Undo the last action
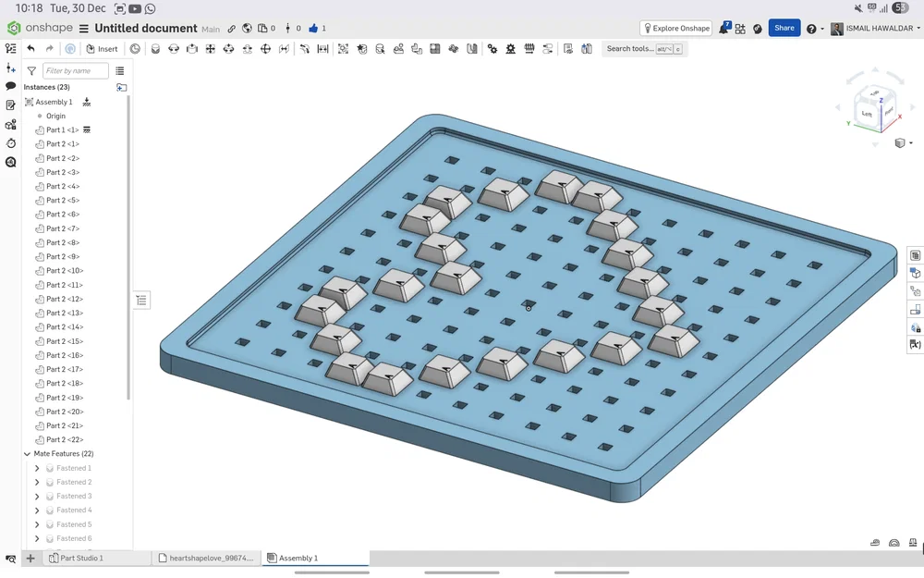This screenshot has width=924, height=578. [30, 49]
